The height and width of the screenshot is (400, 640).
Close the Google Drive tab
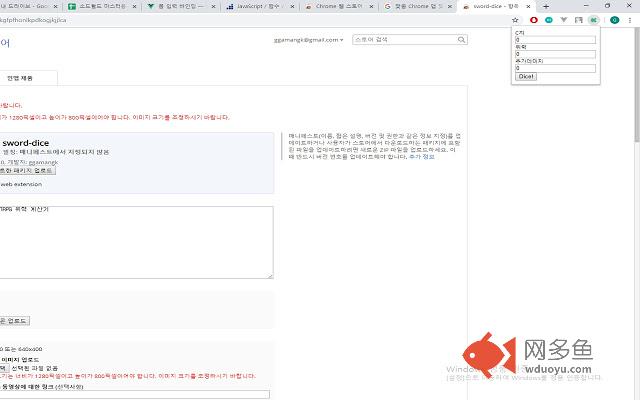(x=56, y=7)
